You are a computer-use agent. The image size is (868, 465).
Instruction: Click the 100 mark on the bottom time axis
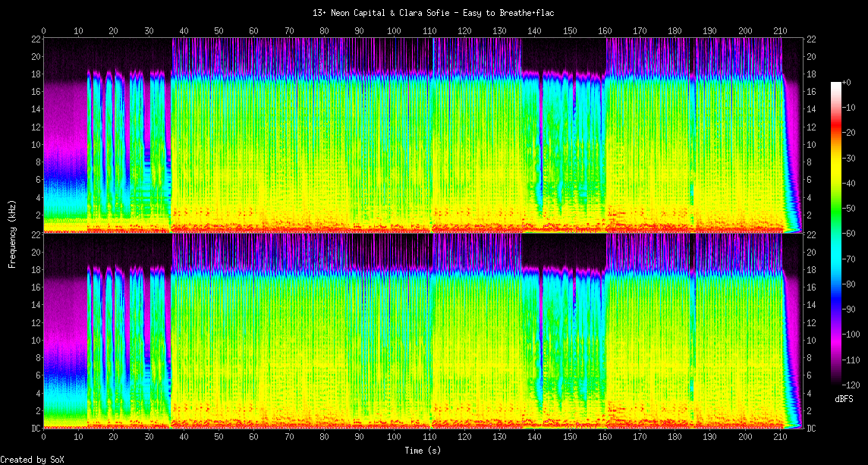click(395, 438)
